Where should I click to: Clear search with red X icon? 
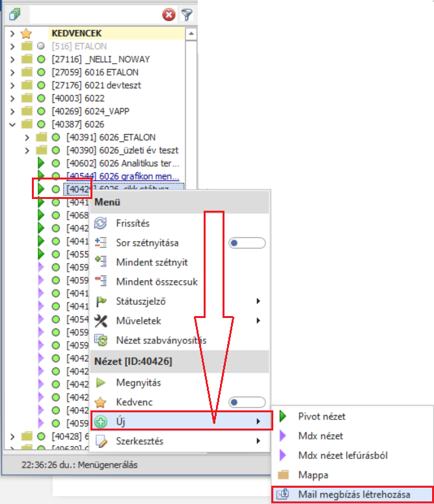click(x=169, y=14)
